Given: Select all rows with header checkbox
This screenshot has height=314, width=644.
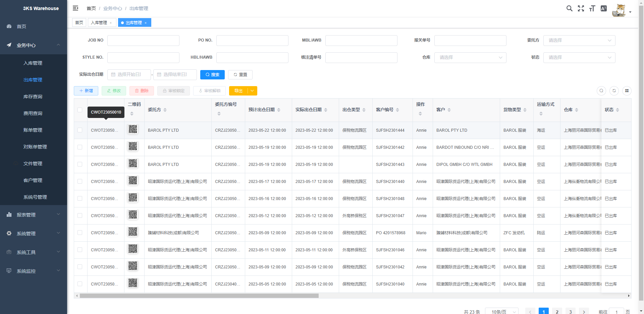Looking at the screenshot, I should tap(80, 110).
